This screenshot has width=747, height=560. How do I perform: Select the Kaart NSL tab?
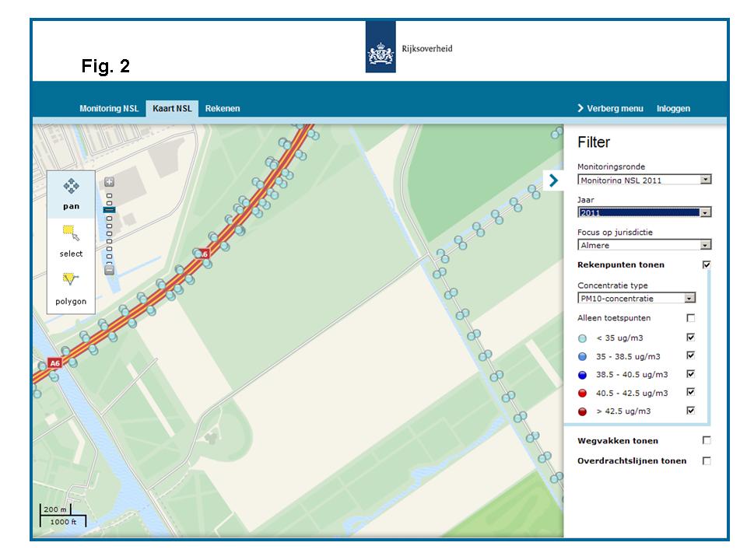tap(172, 109)
